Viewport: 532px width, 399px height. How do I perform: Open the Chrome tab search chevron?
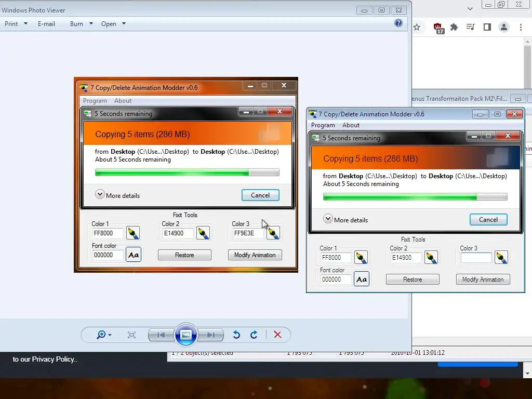click(x=470, y=8)
